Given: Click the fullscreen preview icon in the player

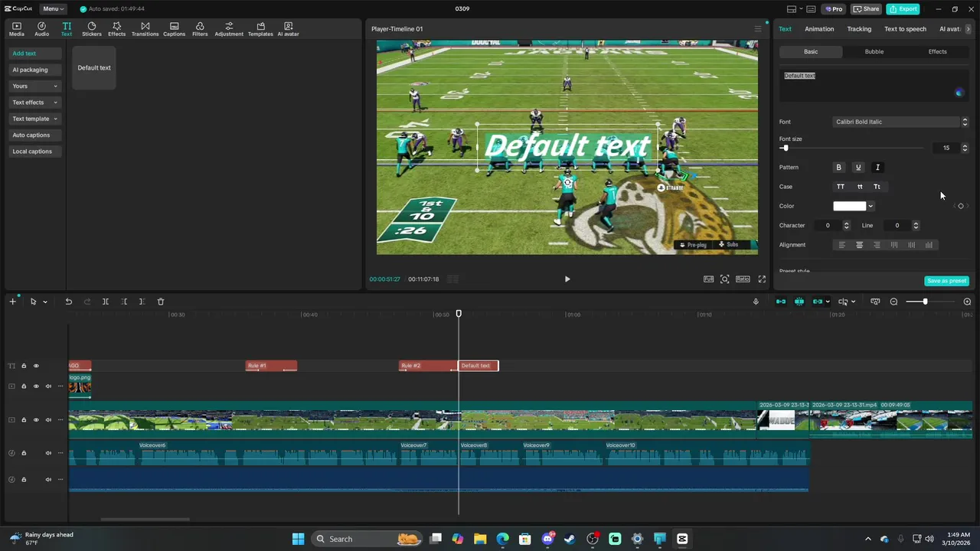Looking at the screenshot, I should click(x=762, y=279).
